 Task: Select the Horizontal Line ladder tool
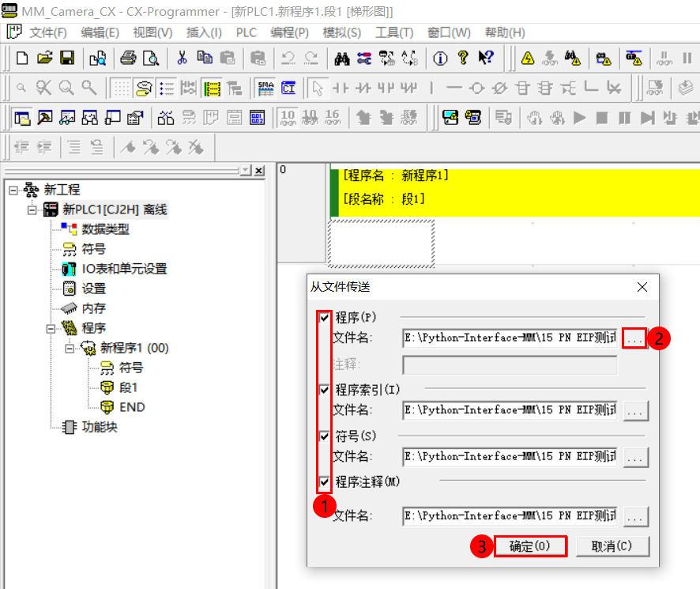[x=453, y=88]
